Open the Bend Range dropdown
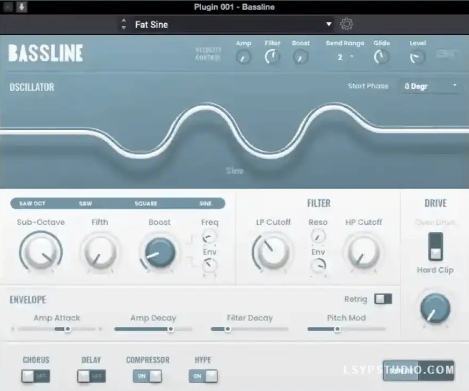The height and width of the screenshot is (391, 469). pos(345,57)
